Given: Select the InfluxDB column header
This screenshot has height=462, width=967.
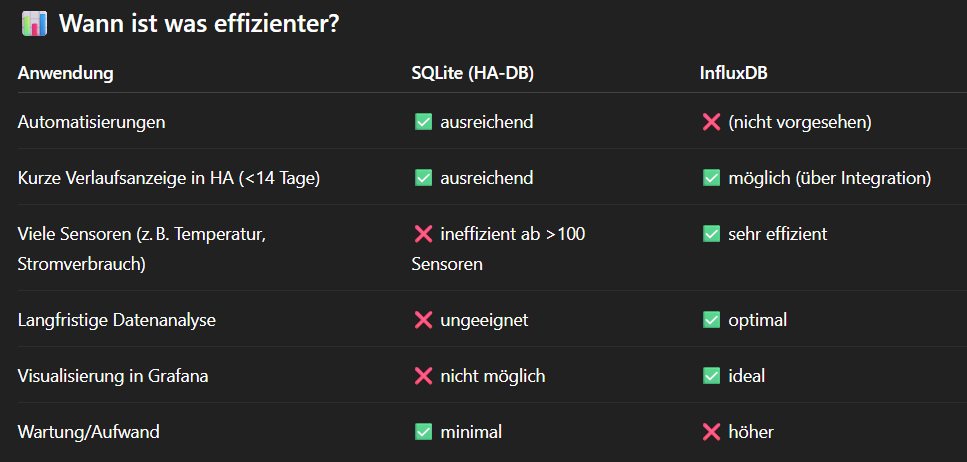Looking at the screenshot, I should [x=733, y=73].
